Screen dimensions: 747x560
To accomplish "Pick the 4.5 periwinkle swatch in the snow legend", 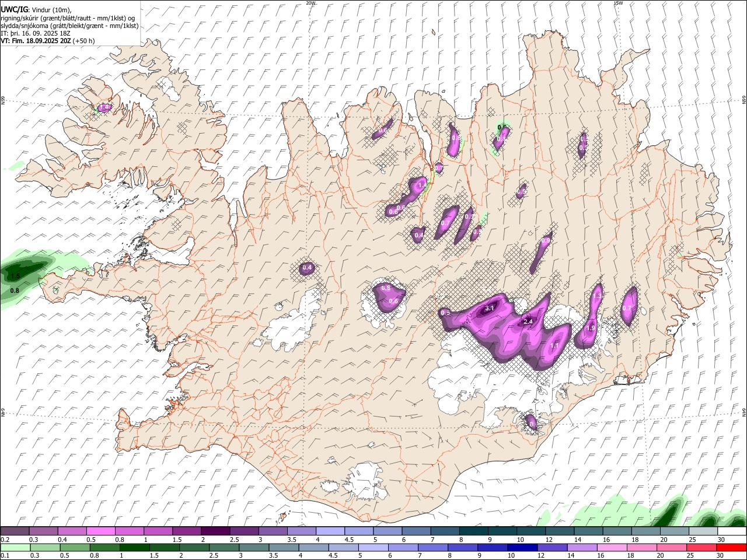I will 358,531.
